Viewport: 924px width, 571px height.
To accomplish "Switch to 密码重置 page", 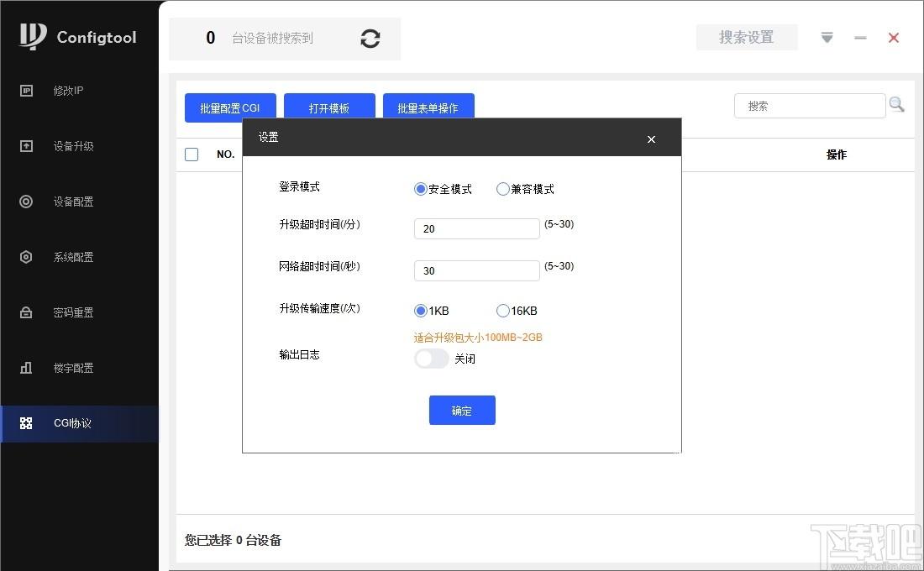I will [74, 312].
